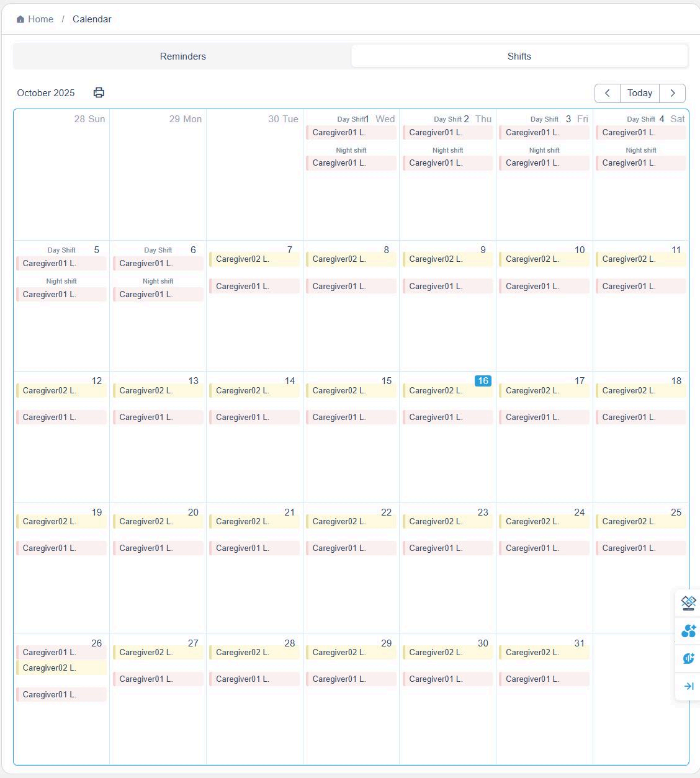Open the AI translate icon in side panel
Image resolution: width=700 pixels, height=778 pixels.
(688, 603)
